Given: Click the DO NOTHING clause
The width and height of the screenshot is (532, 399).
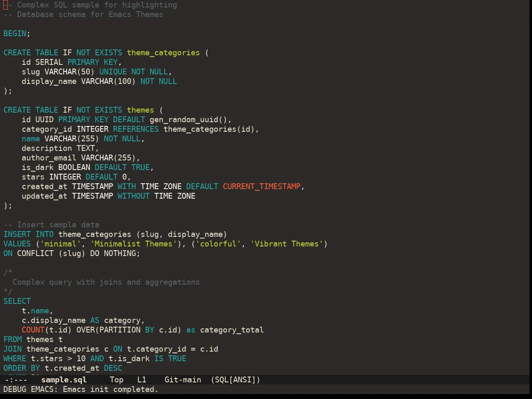Looking at the screenshot, I should (x=113, y=254).
